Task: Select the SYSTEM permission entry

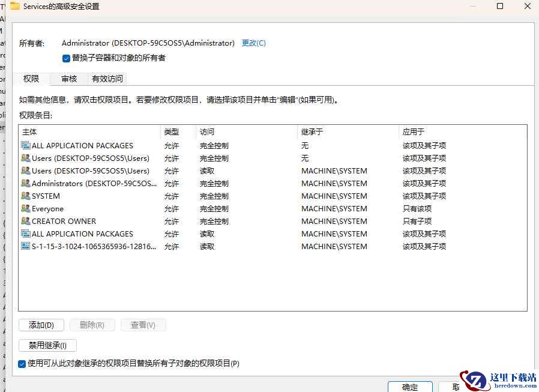Action: [x=46, y=196]
